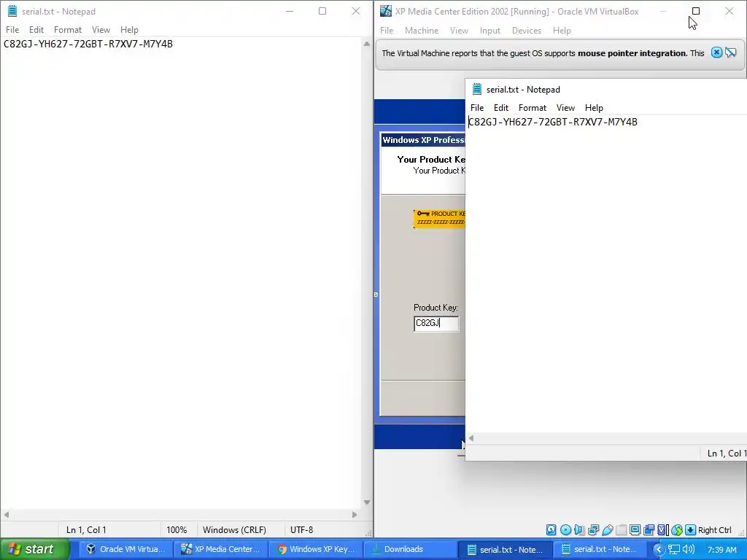The width and height of the screenshot is (747, 560).
Task: Click the optical disc icon in VirtualBox status bar
Action: (x=565, y=530)
